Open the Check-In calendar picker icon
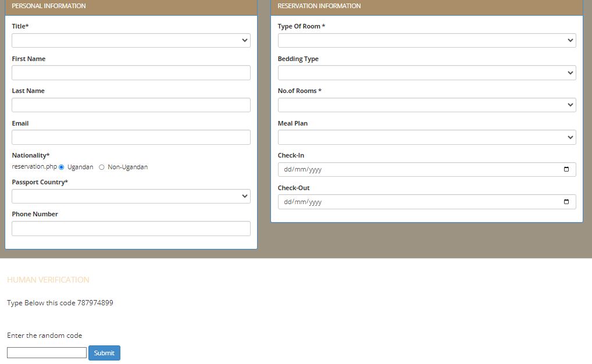Viewport: 592px width, 364px height. (x=566, y=170)
